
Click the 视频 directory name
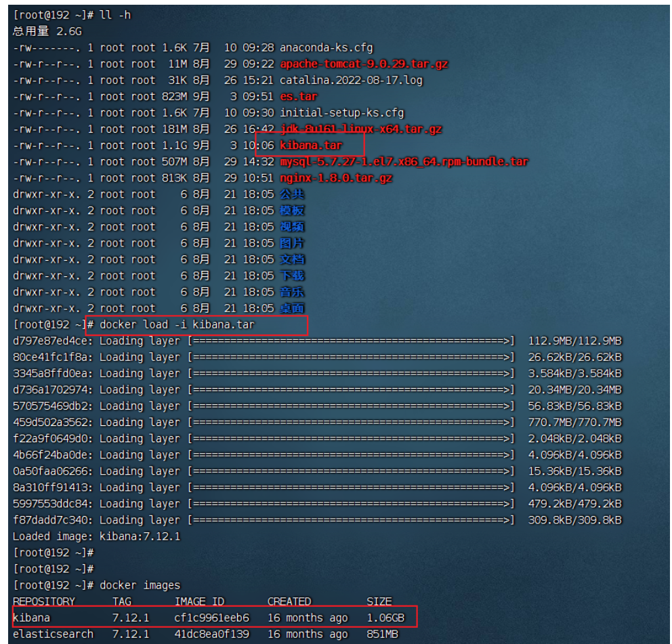click(x=292, y=227)
